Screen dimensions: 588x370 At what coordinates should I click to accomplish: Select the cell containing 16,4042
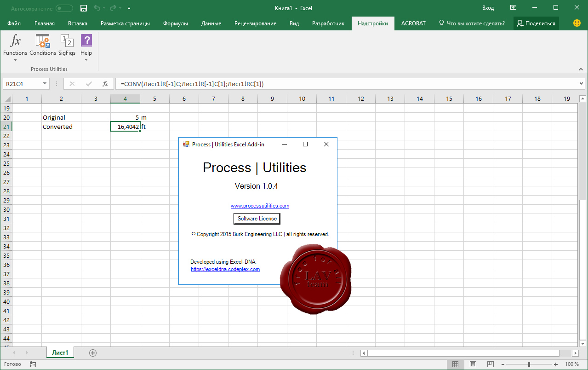click(x=125, y=127)
